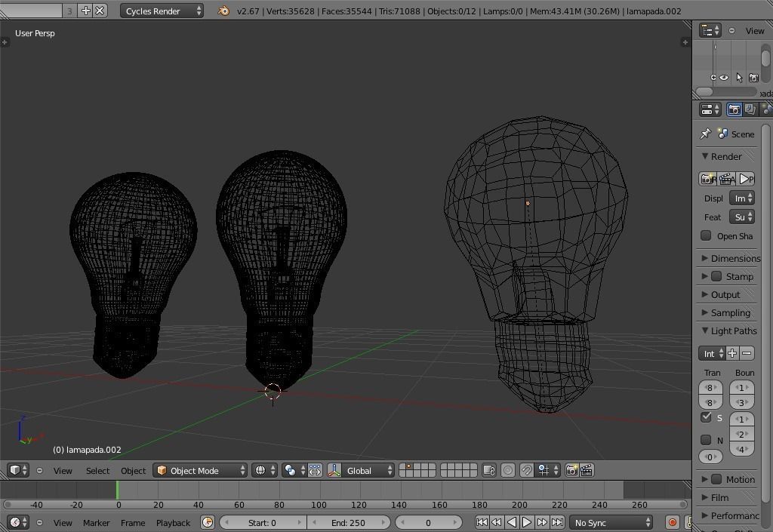This screenshot has height=532, width=773.
Task: Open pivot point selector in 3D header
Action: click(x=294, y=470)
